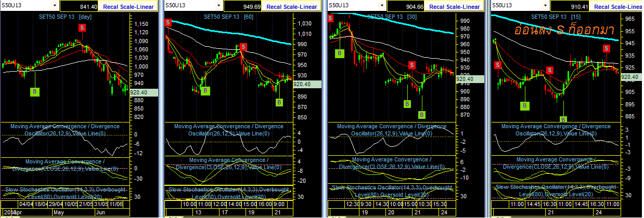Click the B buy marker near 885 on 15-minute chart
The width and height of the screenshot is (644, 218).
[x=562, y=119]
